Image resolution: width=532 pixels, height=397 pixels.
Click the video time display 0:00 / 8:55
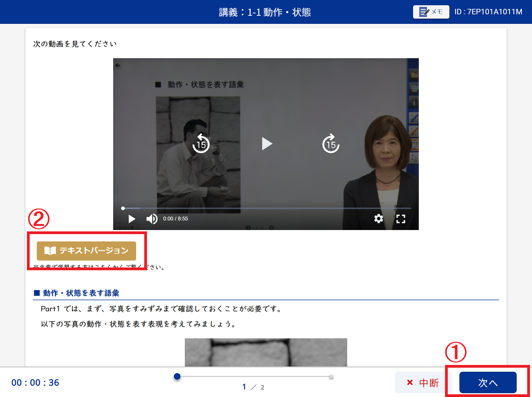(x=175, y=219)
